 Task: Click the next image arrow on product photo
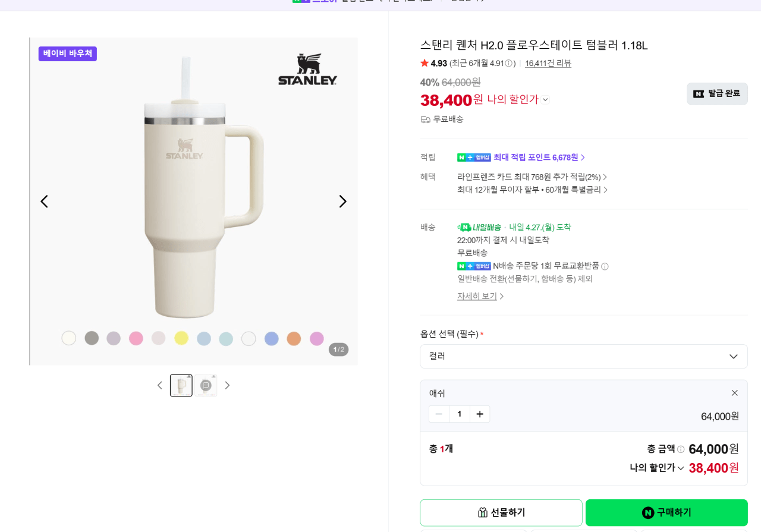[x=342, y=201]
